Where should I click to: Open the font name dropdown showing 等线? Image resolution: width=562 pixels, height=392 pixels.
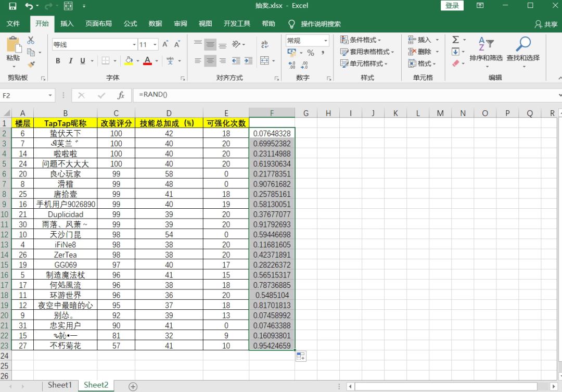[x=134, y=44]
